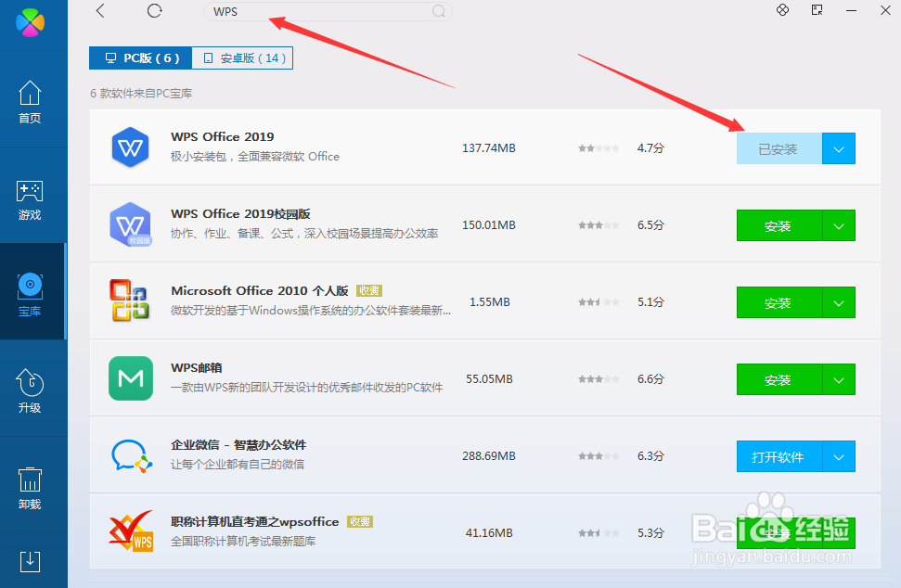This screenshot has height=588, width=901.
Task: Open the 首页 home section
Action: (x=30, y=102)
